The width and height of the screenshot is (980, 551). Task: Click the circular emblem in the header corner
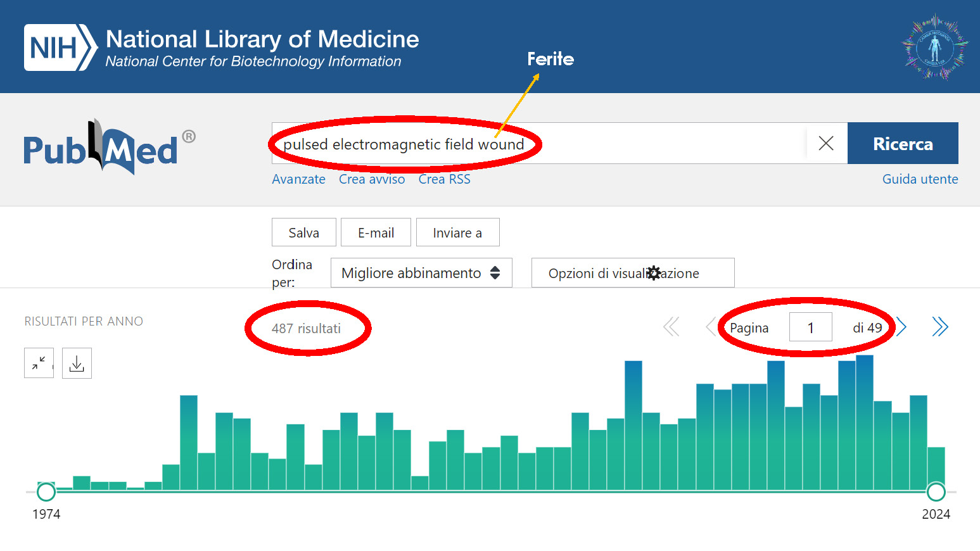tap(935, 47)
